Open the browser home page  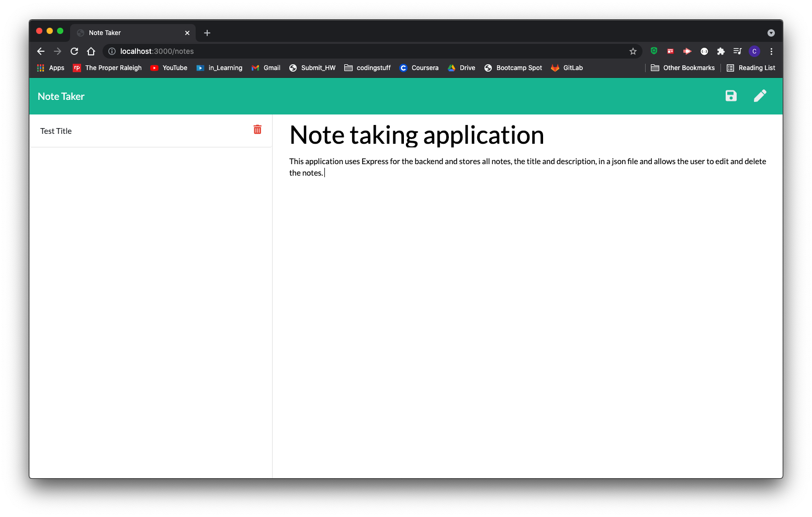tap(91, 51)
